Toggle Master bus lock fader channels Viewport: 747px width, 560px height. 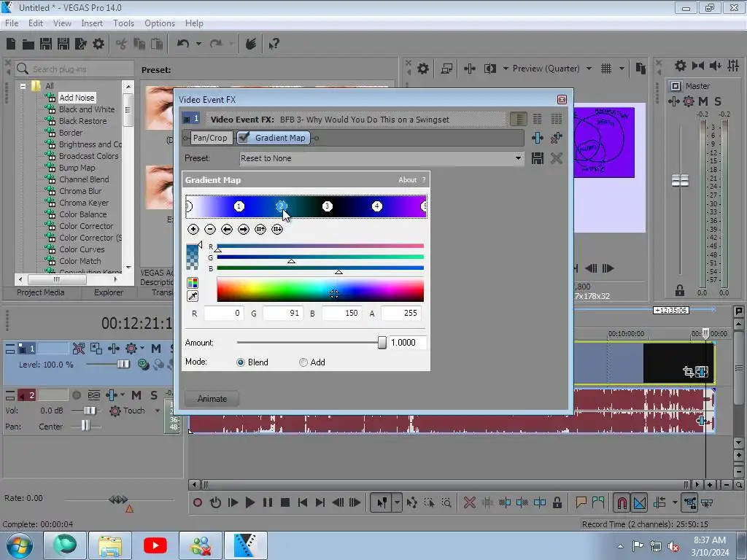(x=679, y=289)
